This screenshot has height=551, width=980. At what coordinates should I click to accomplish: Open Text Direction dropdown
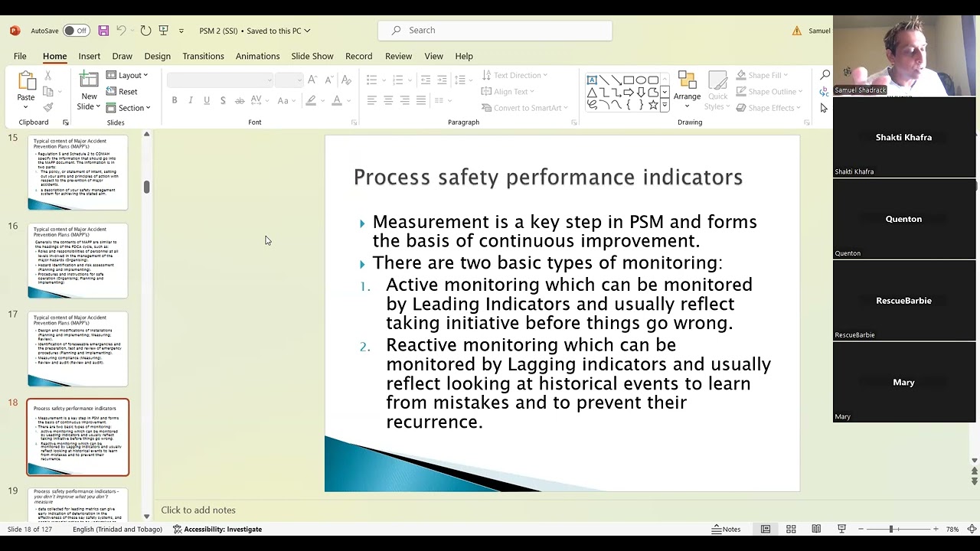tap(514, 75)
